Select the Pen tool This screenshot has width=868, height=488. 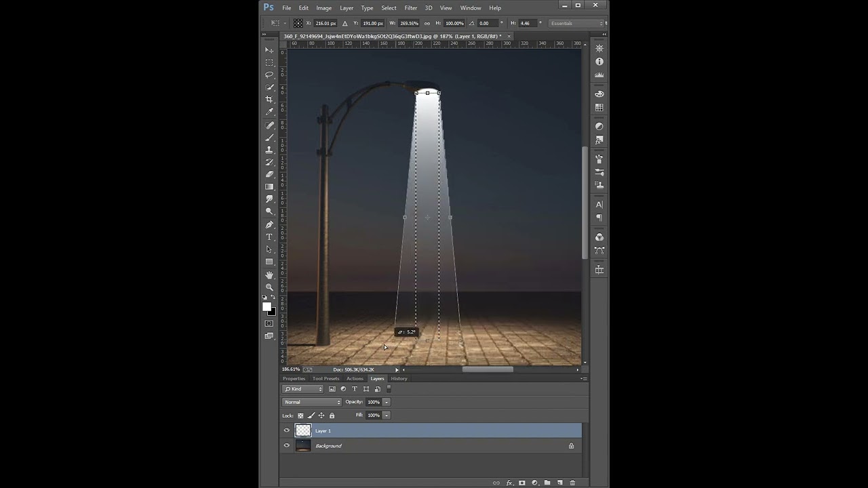[x=269, y=225]
